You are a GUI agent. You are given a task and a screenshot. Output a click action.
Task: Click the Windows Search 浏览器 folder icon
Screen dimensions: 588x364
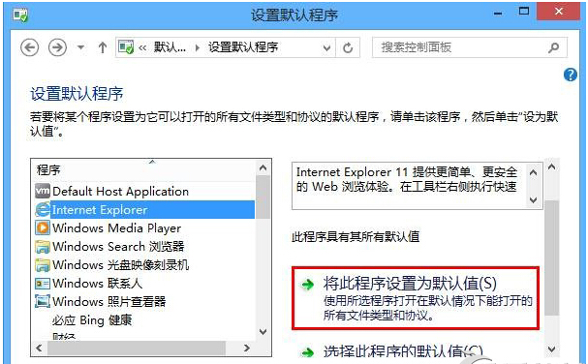pyautogui.click(x=43, y=246)
